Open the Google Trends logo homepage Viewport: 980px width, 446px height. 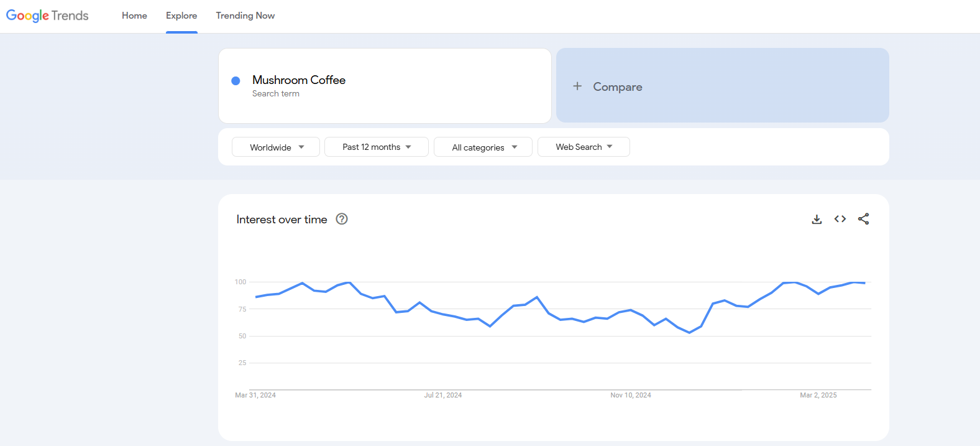(47, 16)
